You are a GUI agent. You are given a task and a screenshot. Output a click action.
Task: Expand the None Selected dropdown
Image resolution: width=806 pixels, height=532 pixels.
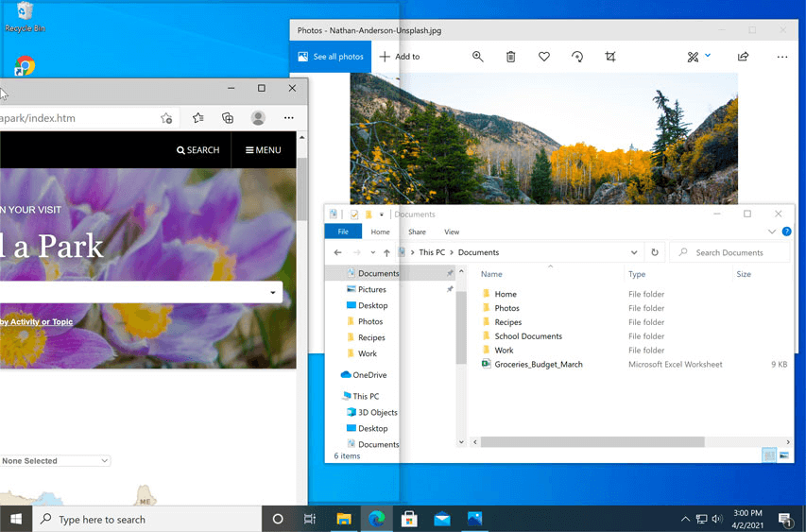(55, 461)
